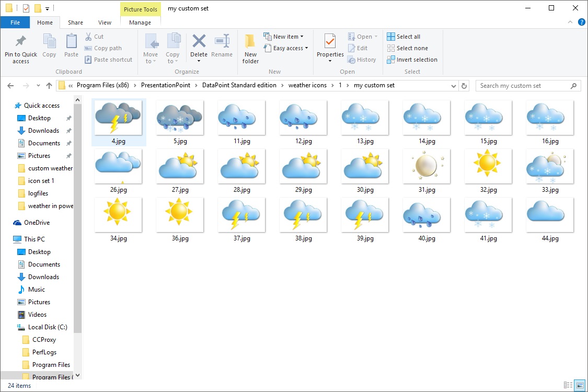Image resolution: width=588 pixels, height=392 pixels.
Task: Open the Picture Tools Manage tab
Action: (x=140, y=22)
